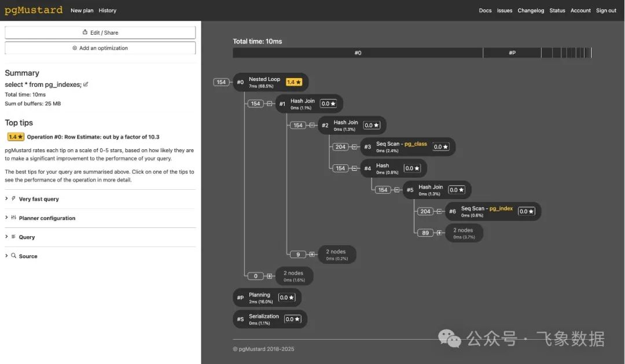Select the #P Planning node

point(267,297)
